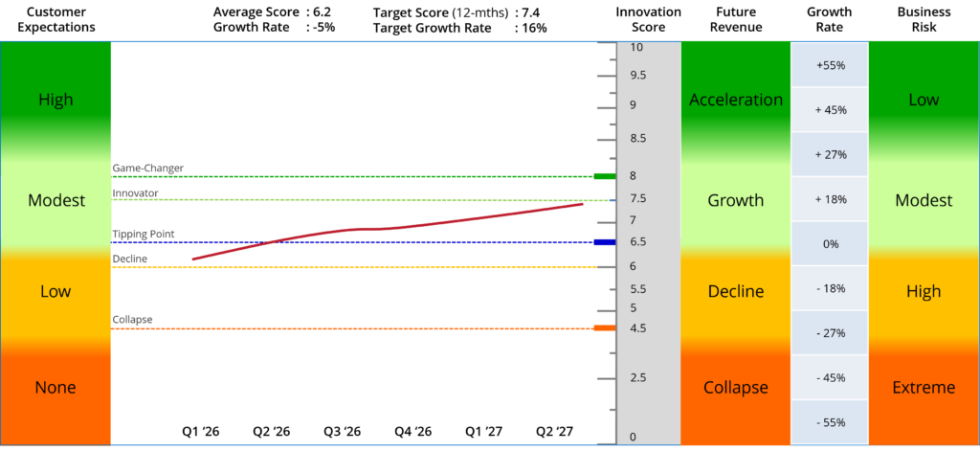Click the green Acceleration zone label
Screen dimensions: 980x451
(735, 100)
